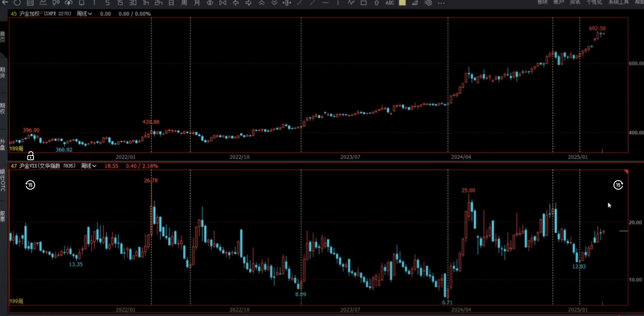Open the more tools ellipsis menu

click(441, 3)
